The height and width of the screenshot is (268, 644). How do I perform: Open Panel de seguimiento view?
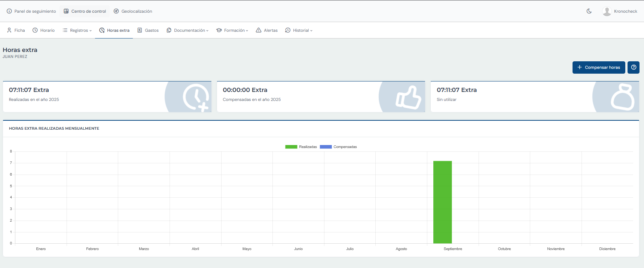coord(31,11)
